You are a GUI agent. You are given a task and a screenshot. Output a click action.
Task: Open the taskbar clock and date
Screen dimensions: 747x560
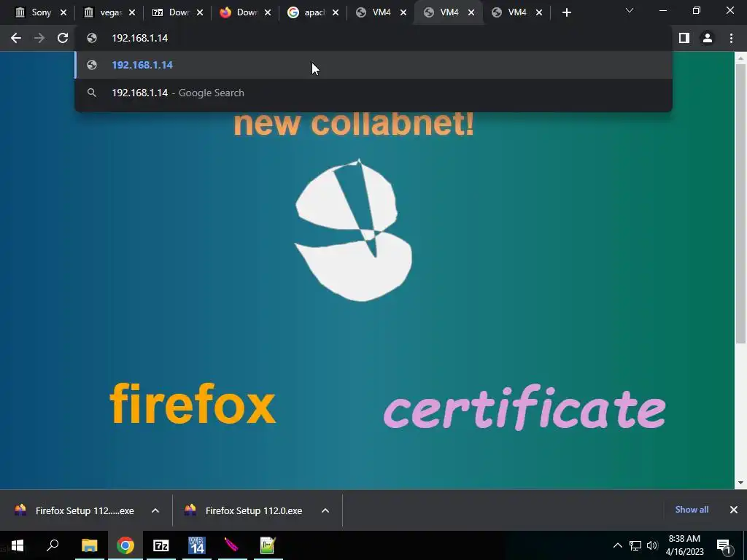point(684,545)
